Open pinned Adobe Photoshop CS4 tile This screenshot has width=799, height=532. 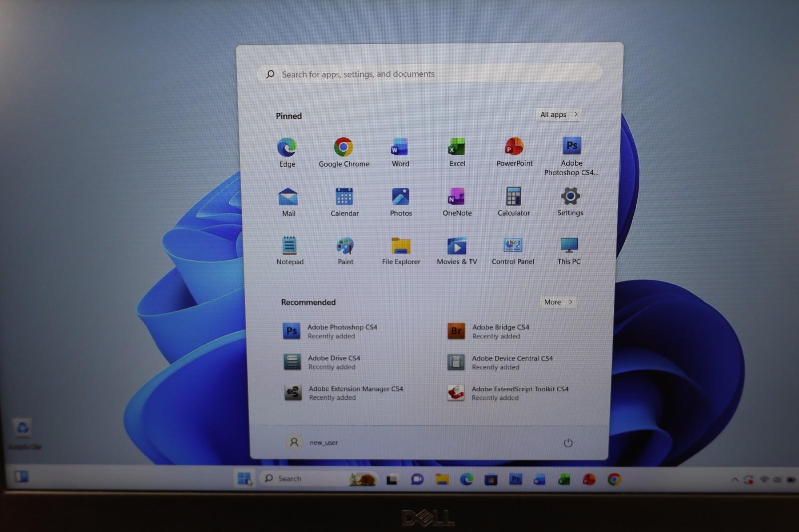click(571, 156)
